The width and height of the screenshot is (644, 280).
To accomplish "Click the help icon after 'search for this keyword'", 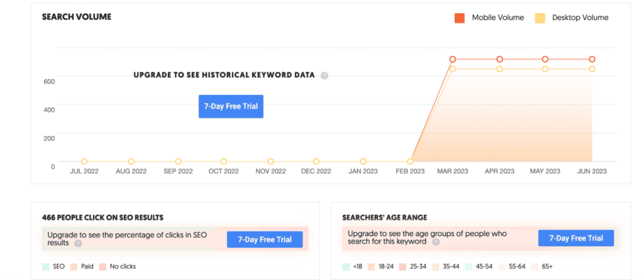I will [436, 242].
